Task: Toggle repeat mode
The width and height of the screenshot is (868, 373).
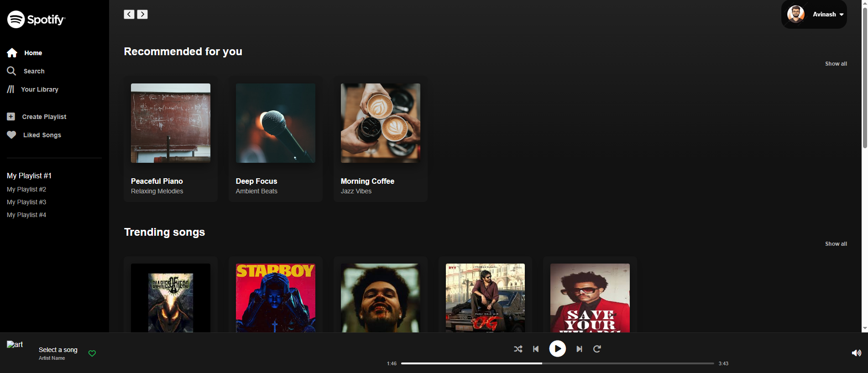Action: click(x=597, y=349)
